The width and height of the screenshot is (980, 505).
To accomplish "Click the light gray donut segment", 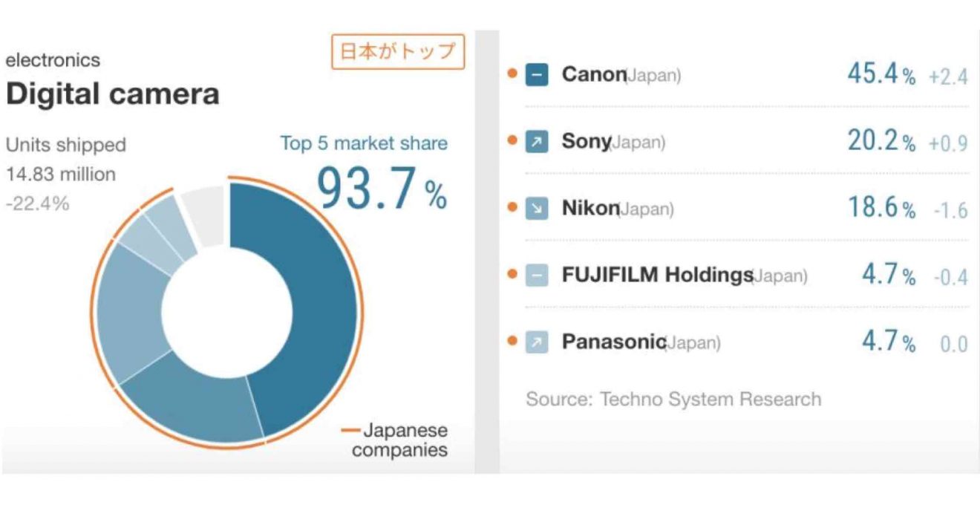I will pos(206,214).
